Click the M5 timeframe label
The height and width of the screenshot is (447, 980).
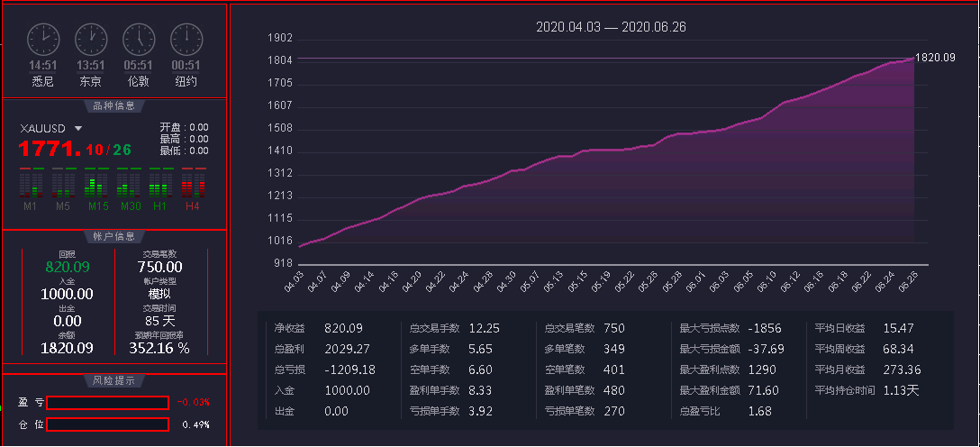(x=63, y=206)
